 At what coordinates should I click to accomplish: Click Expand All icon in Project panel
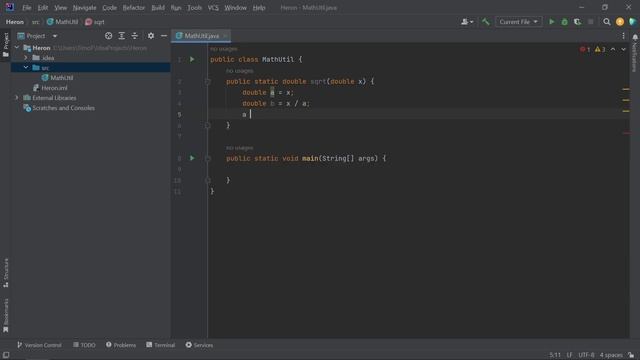pos(122,36)
